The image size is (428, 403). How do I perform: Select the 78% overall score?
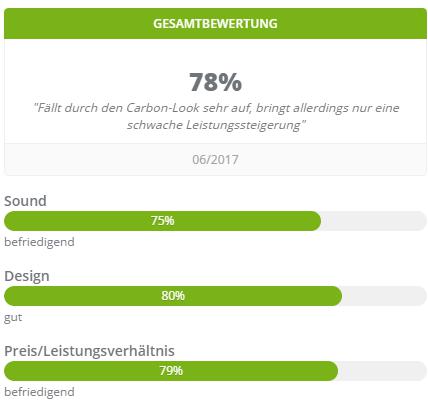point(215,82)
